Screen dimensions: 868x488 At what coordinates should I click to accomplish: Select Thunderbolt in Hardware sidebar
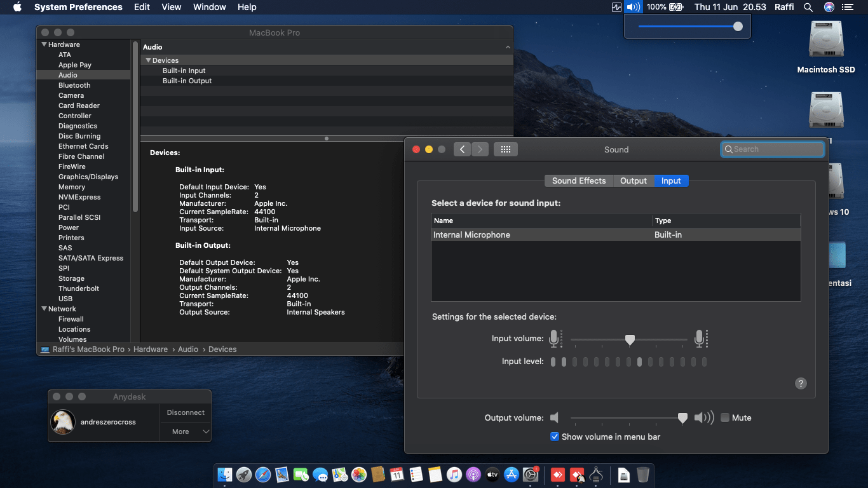[x=79, y=288]
